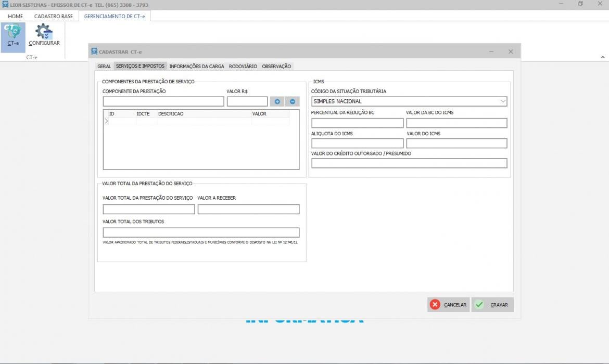Click the VALOR TOTAL DA PRESTAÇÃO DO SERVIÇO field
609x364 pixels.
click(x=149, y=209)
